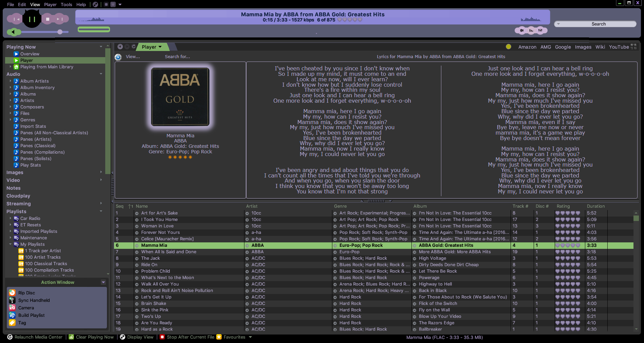Click the Sync Handheld icon
This screenshot has width=644, height=343.
[12, 300]
